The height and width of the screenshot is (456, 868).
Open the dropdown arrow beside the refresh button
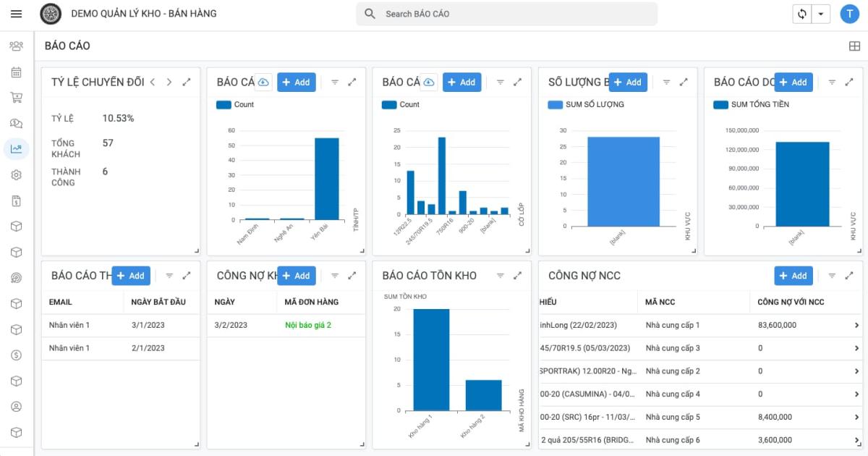point(820,14)
